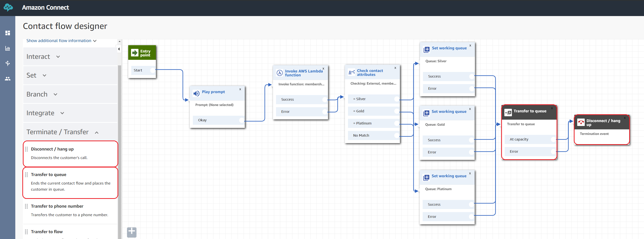This screenshot has width=644, height=239.
Task: Select Transfer to queue in the palette
Action: [x=70, y=183]
